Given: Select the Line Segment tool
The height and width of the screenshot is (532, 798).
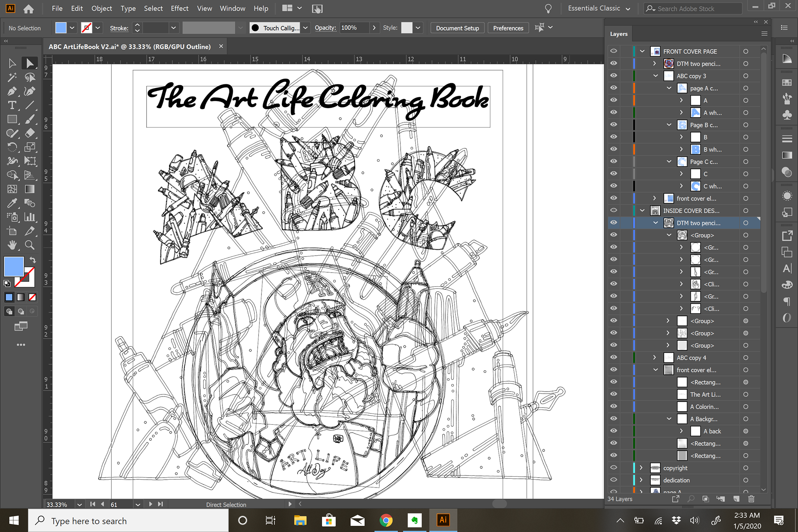Looking at the screenshot, I should pyautogui.click(x=30, y=105).
